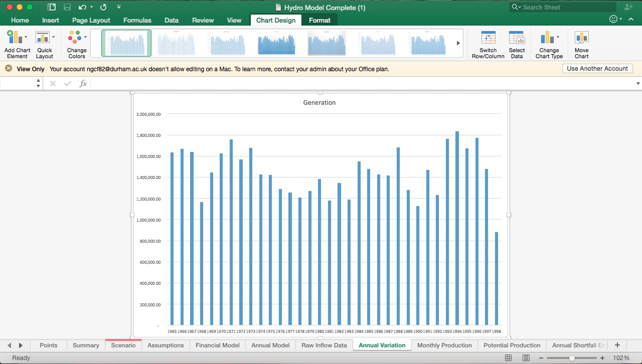Switch to the Format ribbon tab

click(x=319, y=20)
